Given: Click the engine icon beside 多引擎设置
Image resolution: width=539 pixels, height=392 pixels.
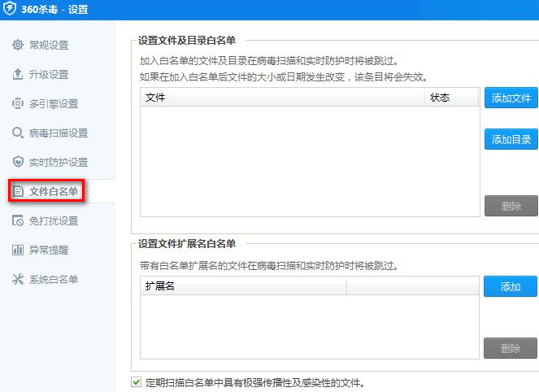Looking at the screenshot, I should point(18,103).
